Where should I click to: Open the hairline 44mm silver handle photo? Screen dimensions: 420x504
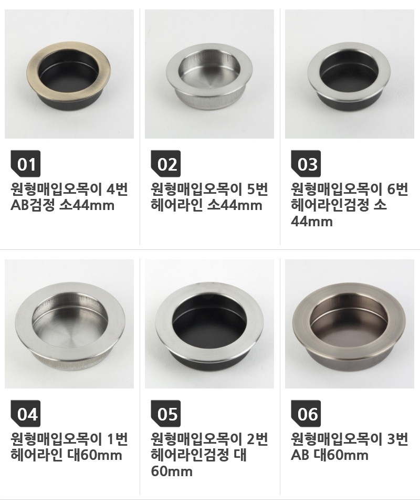tap(209, 74)
